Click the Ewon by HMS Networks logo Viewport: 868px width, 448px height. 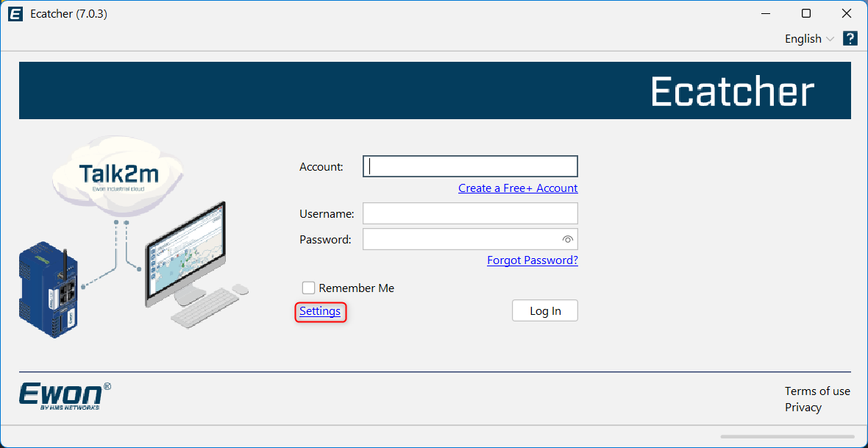(x=65, y=395)
